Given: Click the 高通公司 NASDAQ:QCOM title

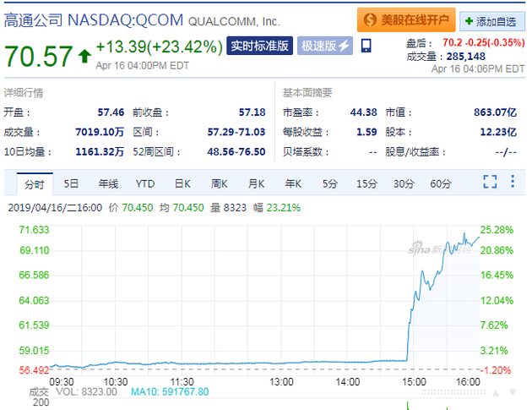Looking at the screenshot, I should (x=94, y=20).
